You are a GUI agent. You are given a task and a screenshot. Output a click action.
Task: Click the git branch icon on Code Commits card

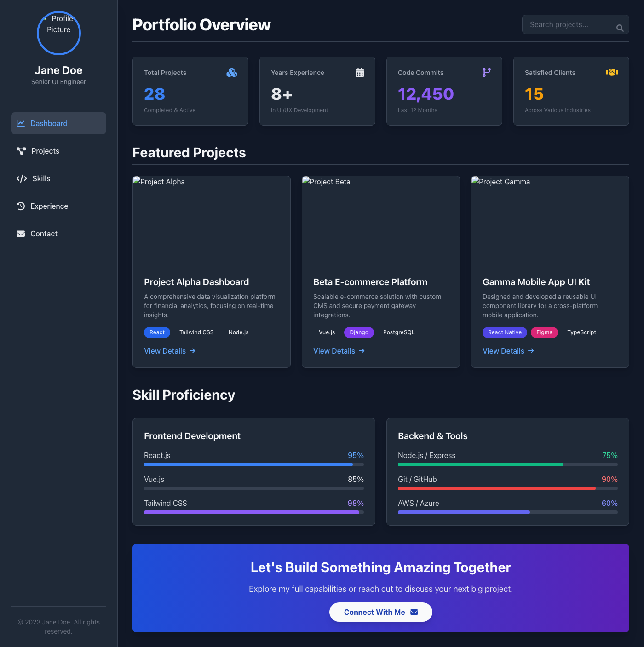[x=486, y=72]
